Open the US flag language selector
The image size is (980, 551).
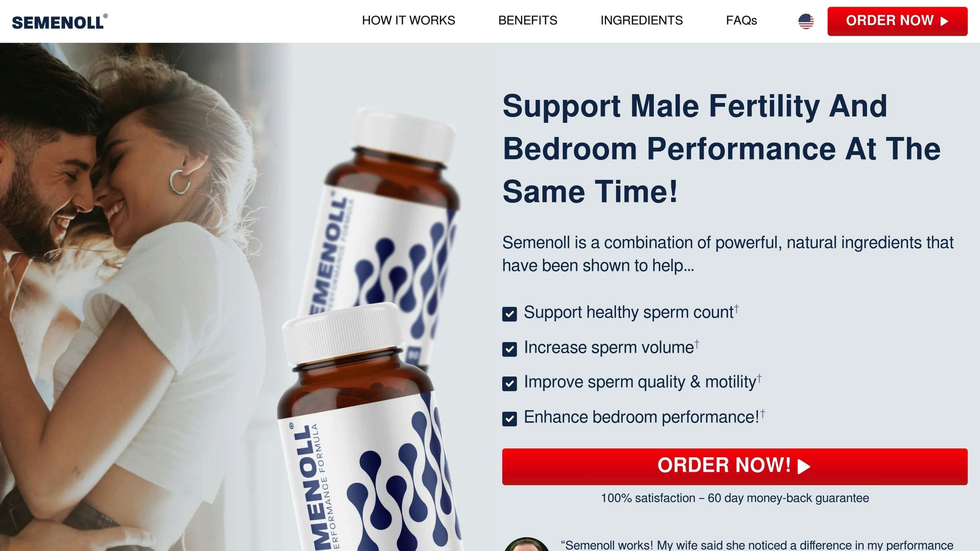[x=806, y=21]
